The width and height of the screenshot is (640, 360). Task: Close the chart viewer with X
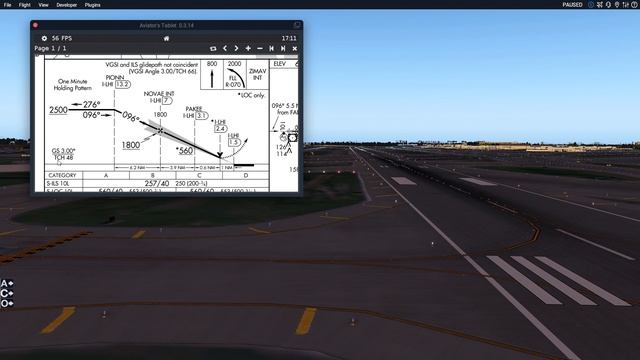(x=295, y=49)
